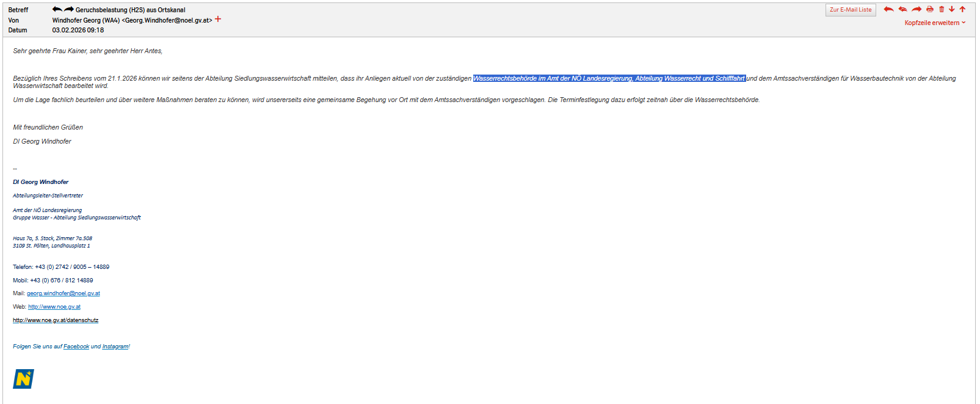Click the highlighted Wasserrechtsbehörde text selection

[609, 78]
